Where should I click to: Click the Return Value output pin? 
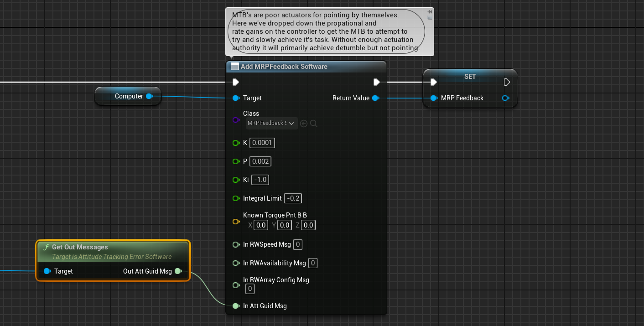click(375, 98)
